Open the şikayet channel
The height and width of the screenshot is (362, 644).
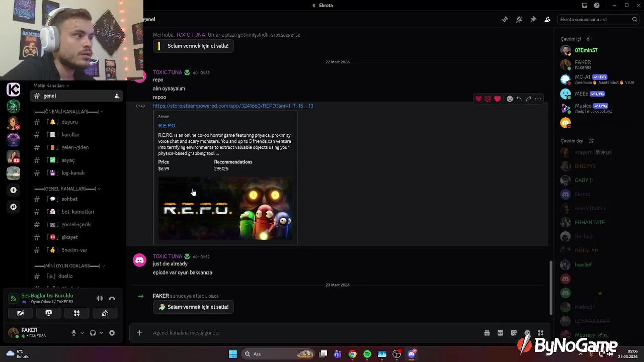click(76, 237)
